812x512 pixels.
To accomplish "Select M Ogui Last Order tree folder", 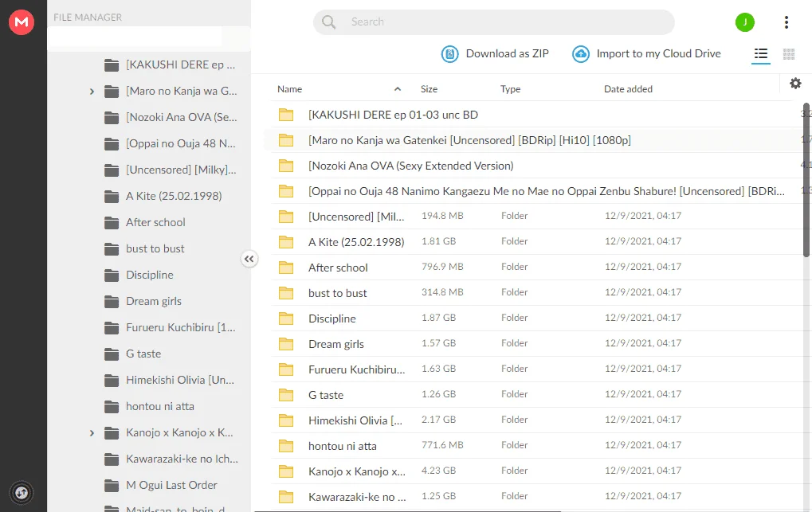I will point(160,486).
